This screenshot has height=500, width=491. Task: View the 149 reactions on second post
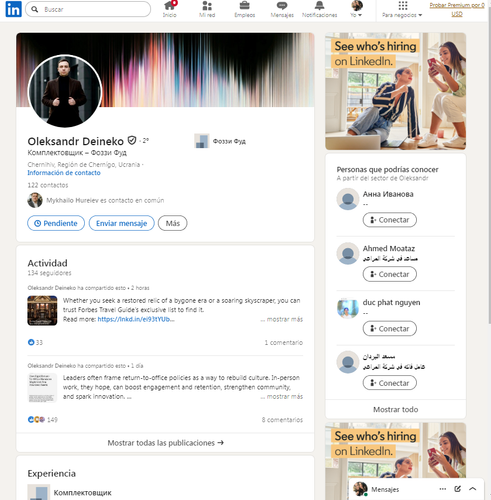(42, 420)
